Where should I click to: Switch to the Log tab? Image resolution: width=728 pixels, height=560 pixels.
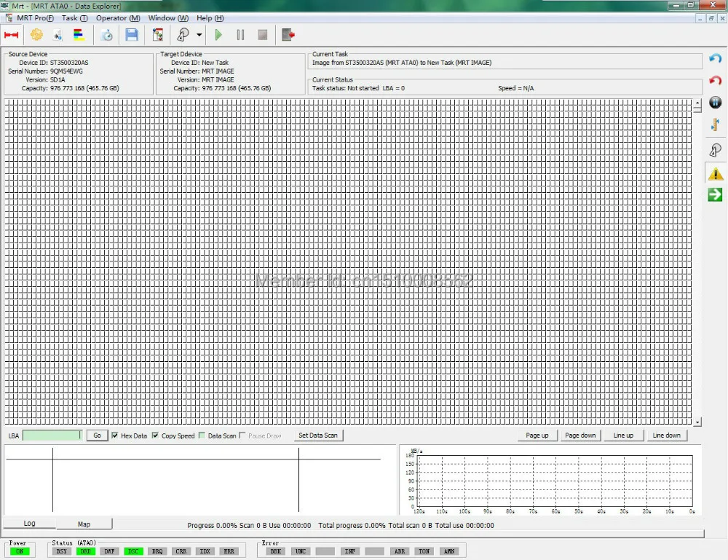tap(29, 524)
